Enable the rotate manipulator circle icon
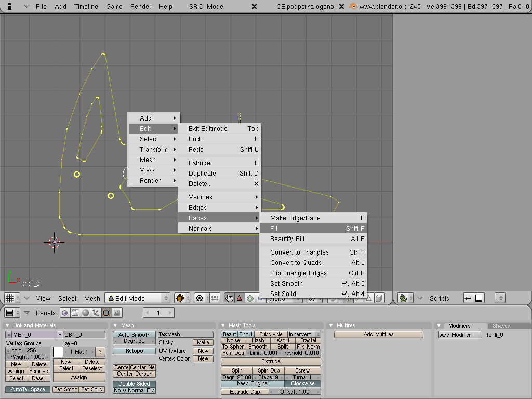 (x=250, y=298)
